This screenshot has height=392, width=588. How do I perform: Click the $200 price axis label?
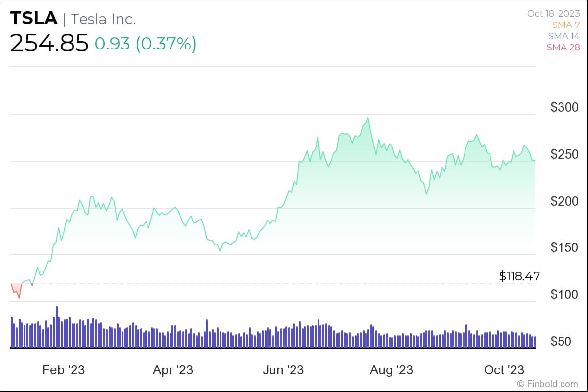(x=564, y=201)
